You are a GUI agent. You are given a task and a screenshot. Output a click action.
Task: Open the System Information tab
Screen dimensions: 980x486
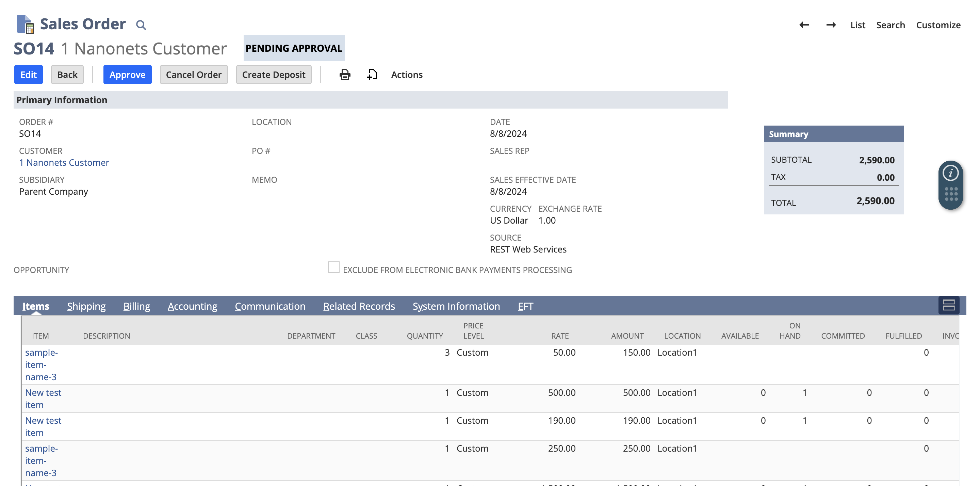point(456,306)
